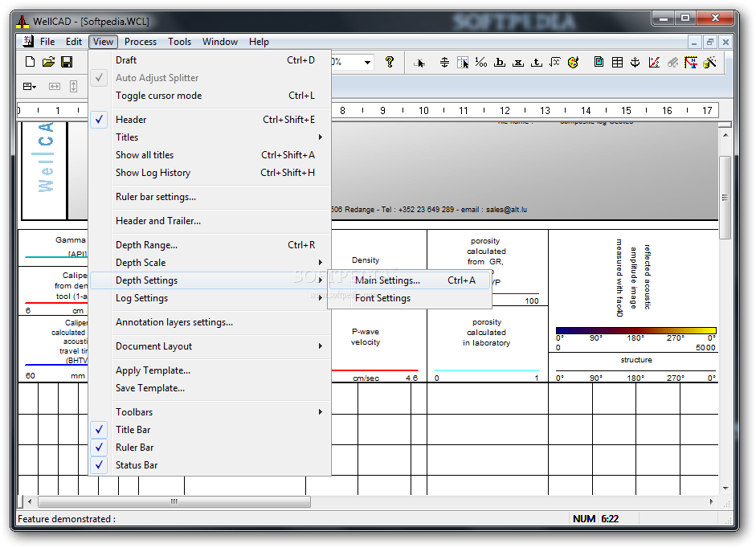Click the WellCAD document icon in menu bar

click(x=28, y=42)
